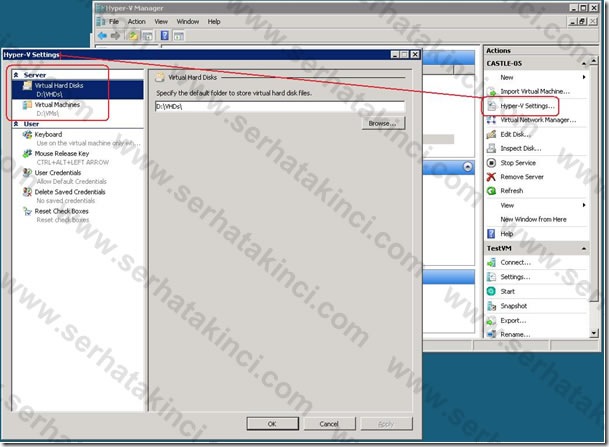Click the Back arrow in Hyper-V Manager toolbar
609x447 pixels.
tap(102, 36)
